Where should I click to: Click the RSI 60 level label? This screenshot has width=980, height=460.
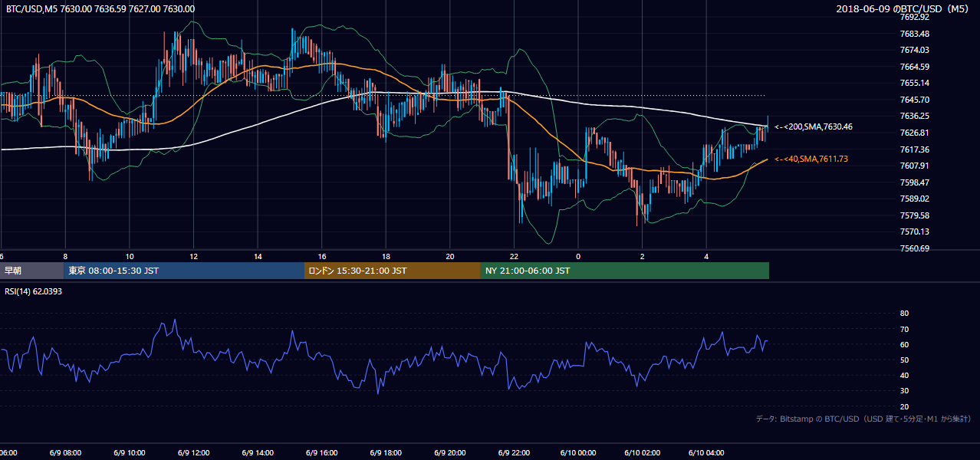tap(904, 344)
